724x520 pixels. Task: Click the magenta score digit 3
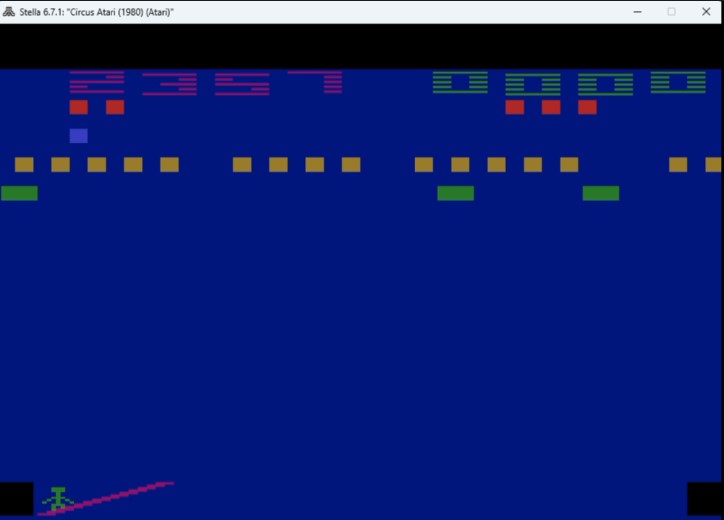[169, 84]
